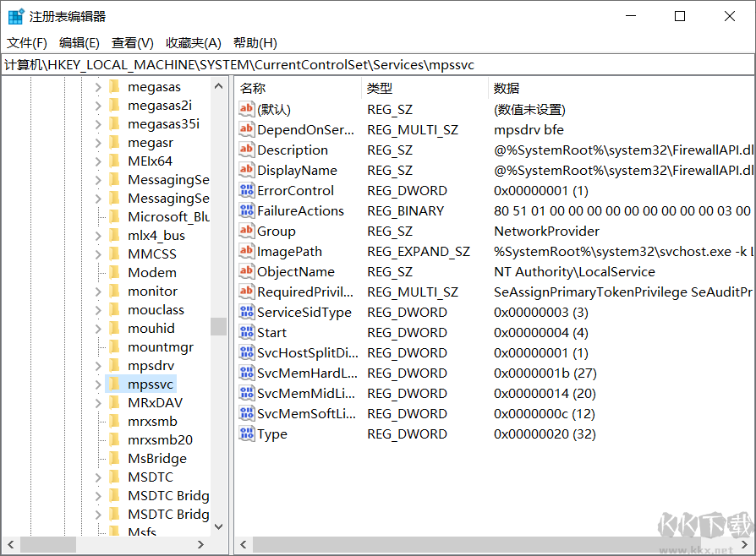Viewport: 756px width, 556px height.
Task: Open the 收藏夹(A) favorites menu
Action: pos(193,43)
